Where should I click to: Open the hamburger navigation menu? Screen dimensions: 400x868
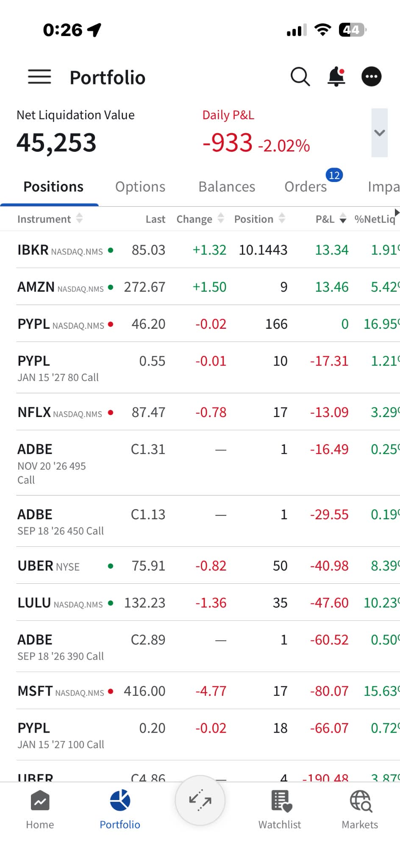[x=39, y=77]
